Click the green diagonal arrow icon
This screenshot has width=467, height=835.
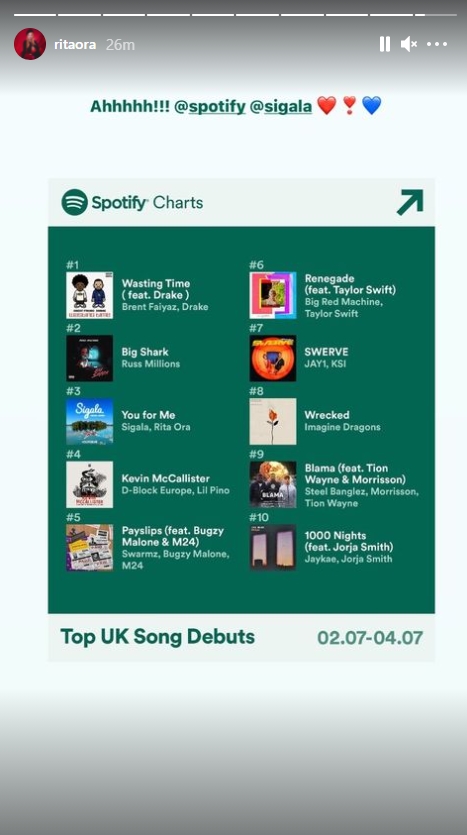click(410, 202)
